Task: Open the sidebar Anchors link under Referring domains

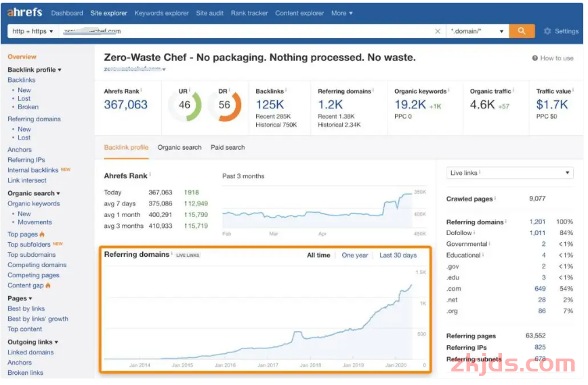Action: 20,150
